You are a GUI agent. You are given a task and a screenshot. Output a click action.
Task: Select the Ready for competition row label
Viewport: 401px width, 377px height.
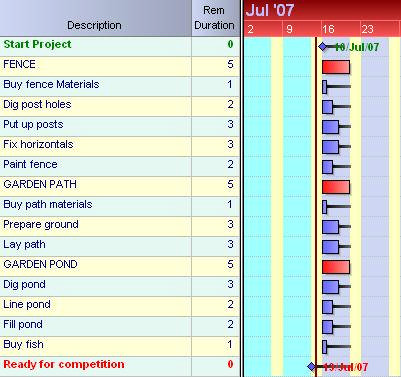[64, 364]
